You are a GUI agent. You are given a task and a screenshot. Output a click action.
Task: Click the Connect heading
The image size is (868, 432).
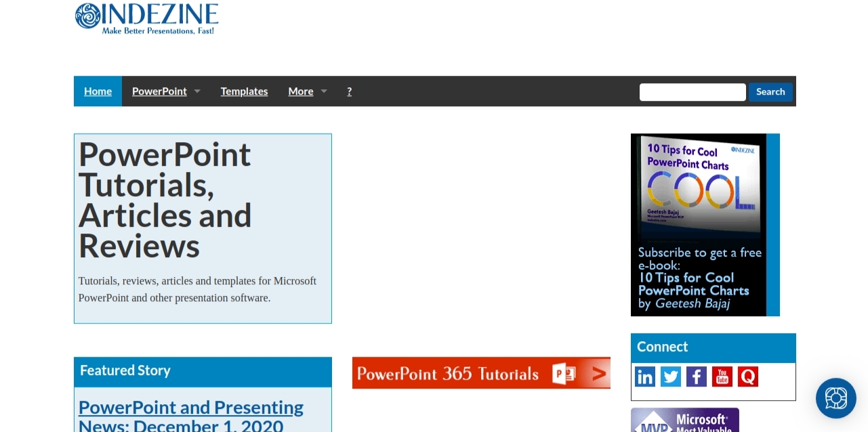coord(662,347)
